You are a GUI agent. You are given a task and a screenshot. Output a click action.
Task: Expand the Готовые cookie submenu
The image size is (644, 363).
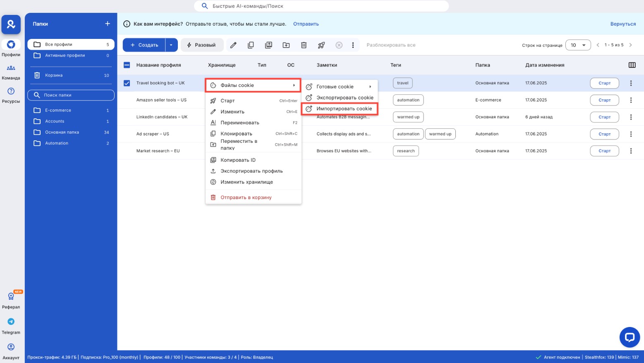tap(339, 87)
